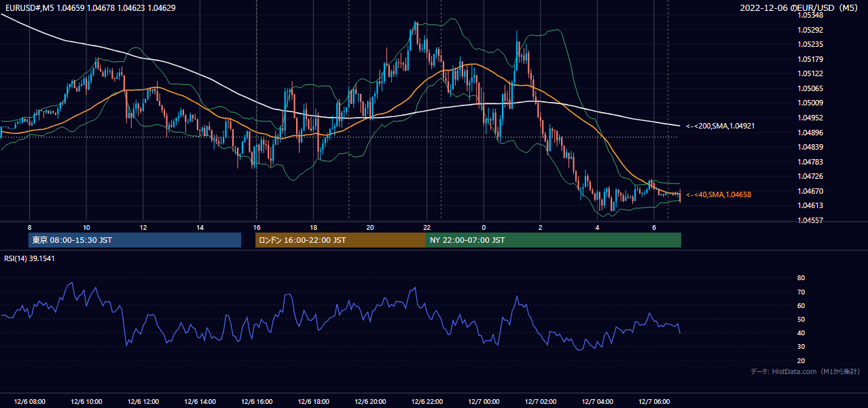Click the HistData.com data source note
868x408 pixels.
click(x=806, y=371)
